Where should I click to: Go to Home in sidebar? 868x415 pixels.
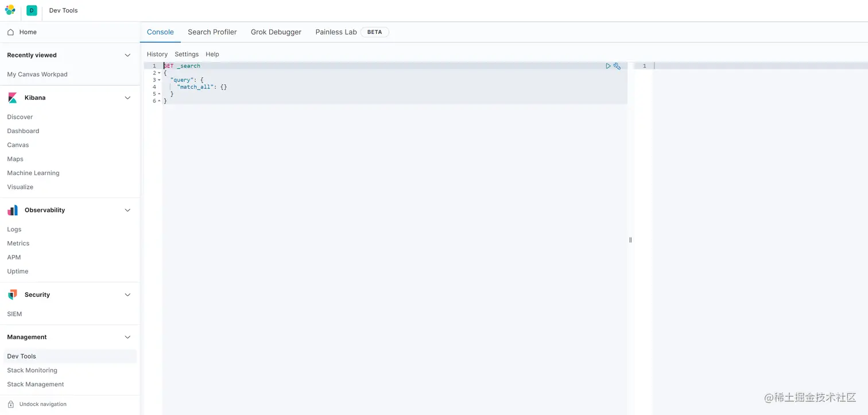click(28, 32)
